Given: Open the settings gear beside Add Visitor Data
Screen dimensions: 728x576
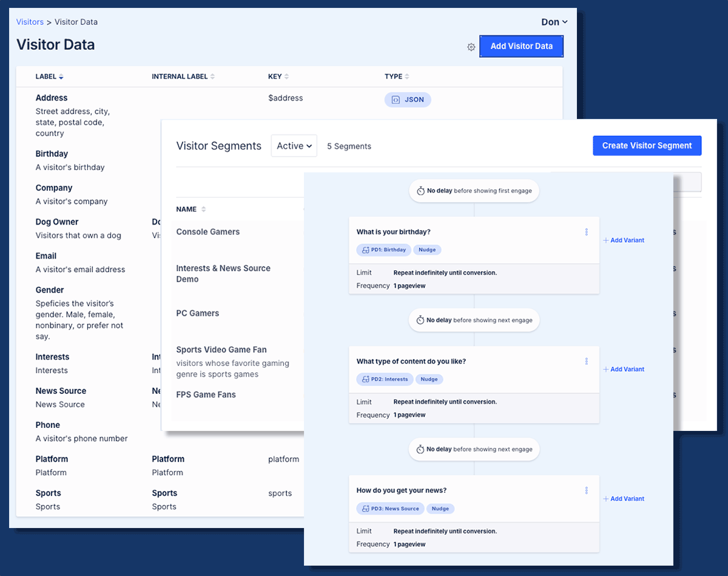Looking at the screenshot, I should pos(471,47).
